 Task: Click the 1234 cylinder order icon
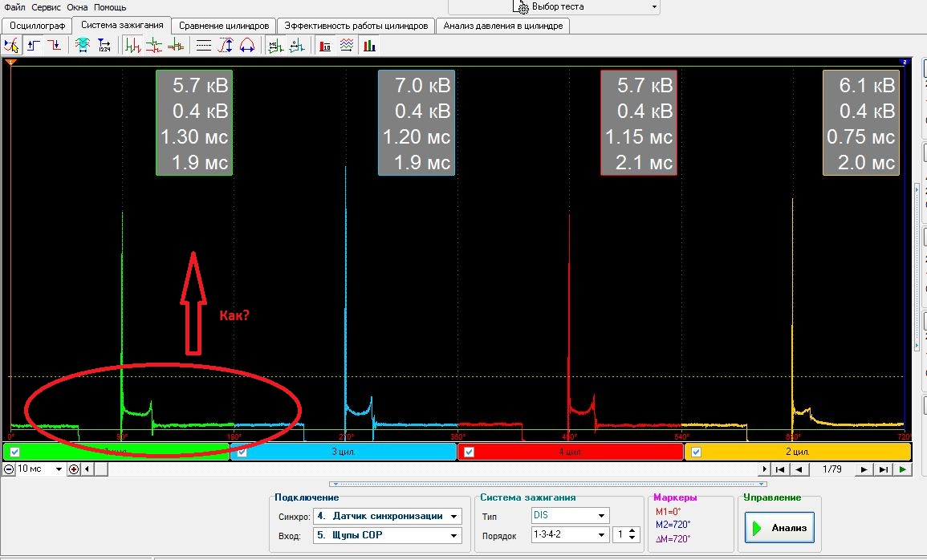(x=104, y=46)
